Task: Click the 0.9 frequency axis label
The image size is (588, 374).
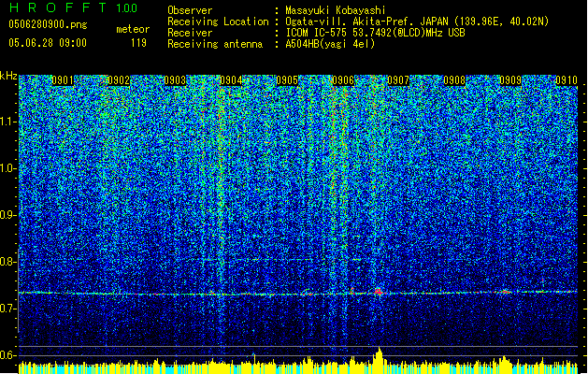Action: (x=7, y=215)
